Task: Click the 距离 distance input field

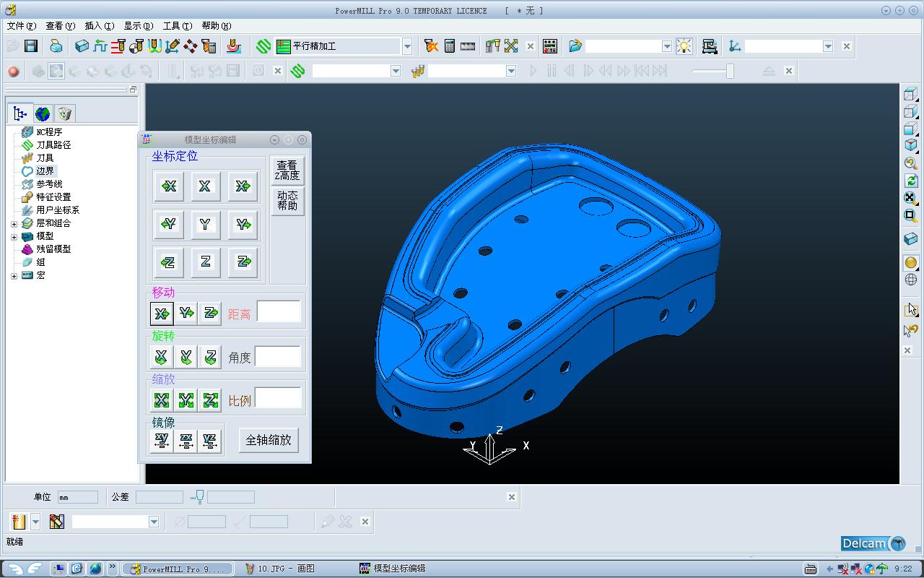Action: point(279,312)
